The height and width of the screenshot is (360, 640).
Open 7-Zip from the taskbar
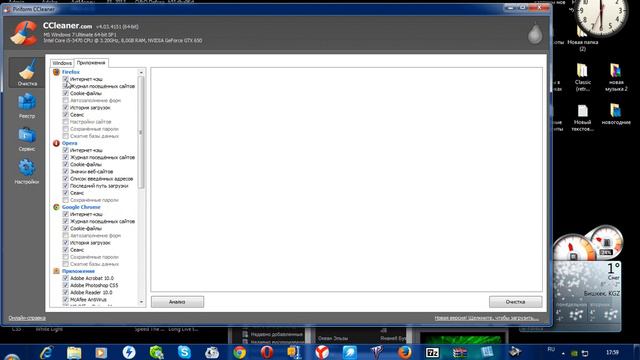tap(432, 352)
